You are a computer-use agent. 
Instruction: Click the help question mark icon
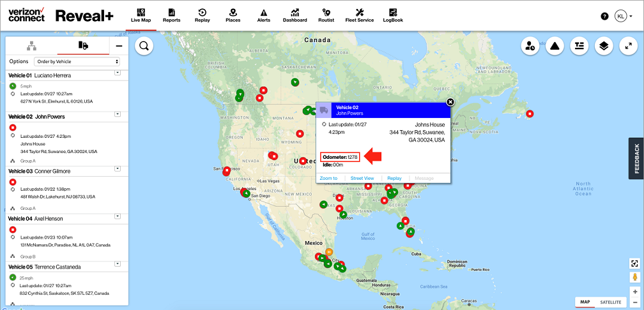604,16
